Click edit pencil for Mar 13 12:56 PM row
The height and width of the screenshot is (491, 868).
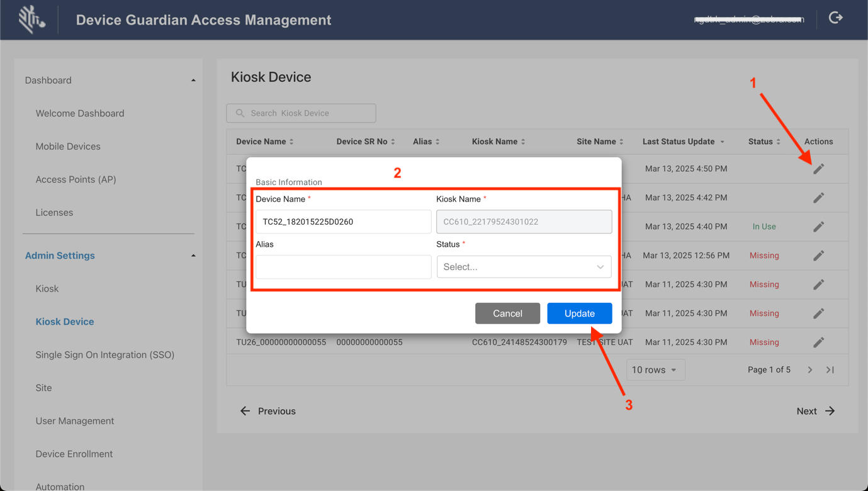click(x=818, y=256)
